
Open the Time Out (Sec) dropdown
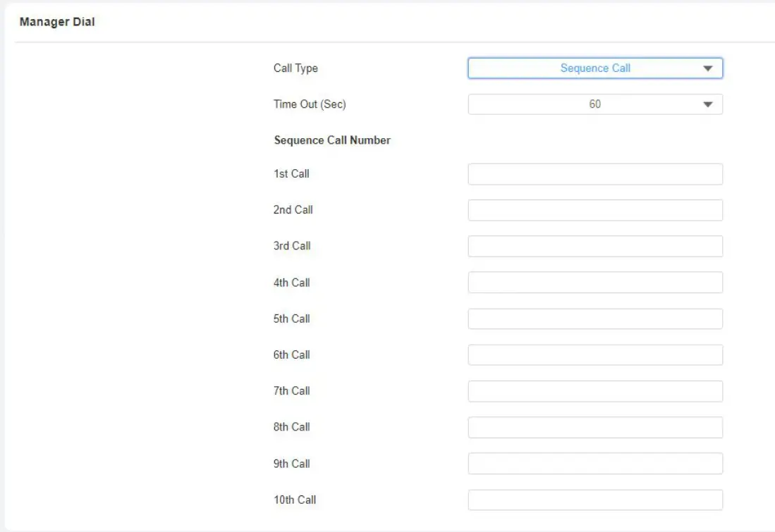pyautogui.click(x=595, y=104)
